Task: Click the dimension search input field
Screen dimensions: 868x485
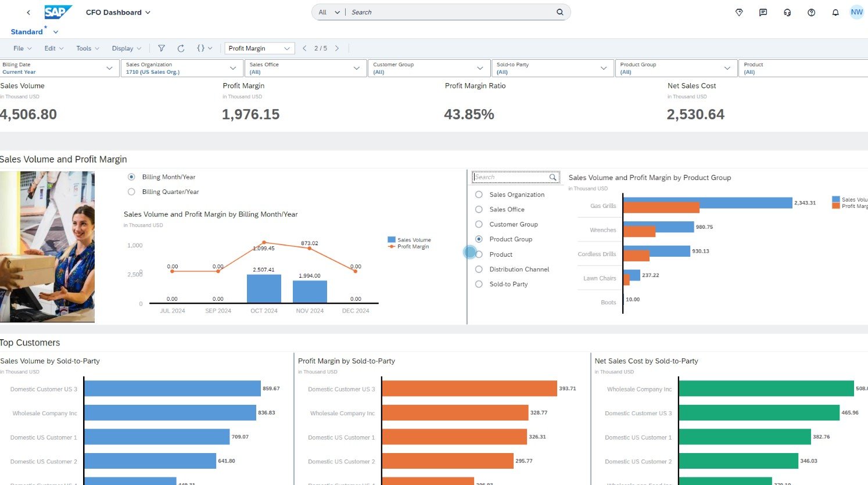Action: (x=510, y=177)
